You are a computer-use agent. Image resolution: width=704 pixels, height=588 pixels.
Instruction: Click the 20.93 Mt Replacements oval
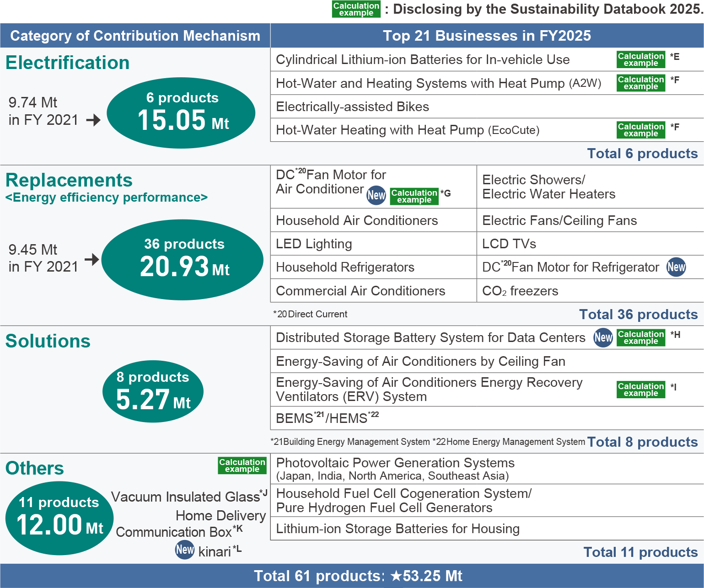tap(183, 260)
